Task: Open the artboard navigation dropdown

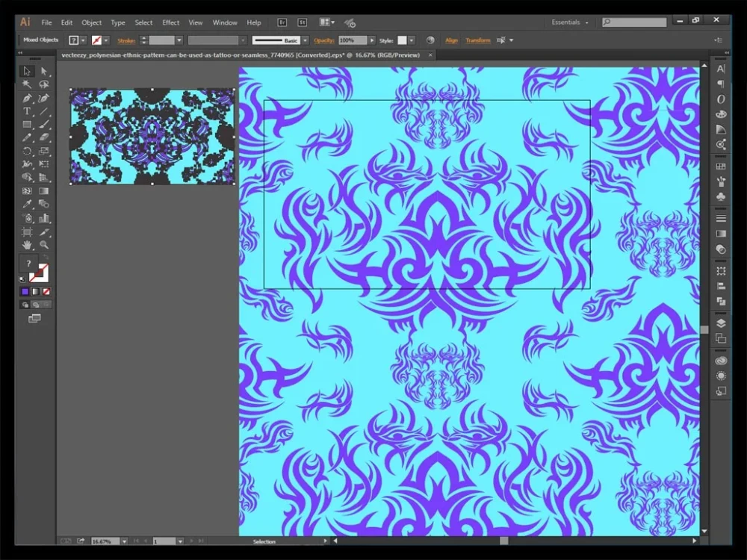Action: pos(180,541)
